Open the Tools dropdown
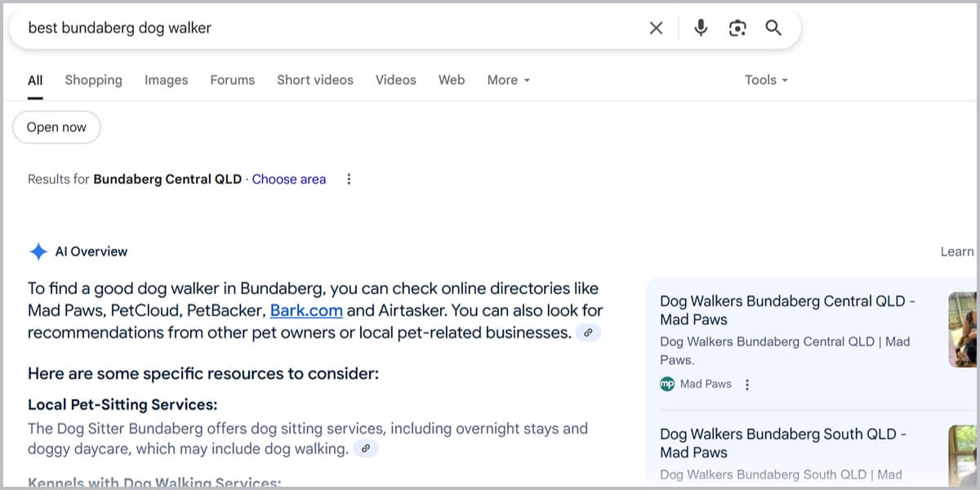The height and width of the screenshot is (490, 980). (766, 80)
